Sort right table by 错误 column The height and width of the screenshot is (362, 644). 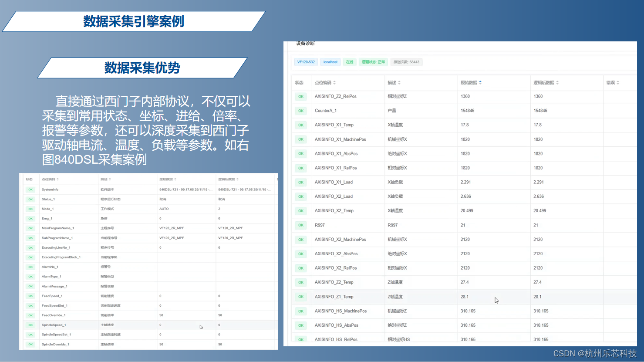(618, 83)
